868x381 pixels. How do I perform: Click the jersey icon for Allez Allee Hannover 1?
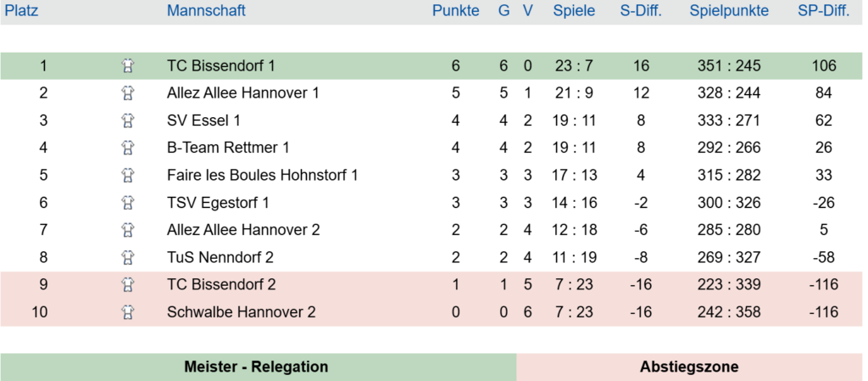(x=128, y=92)
